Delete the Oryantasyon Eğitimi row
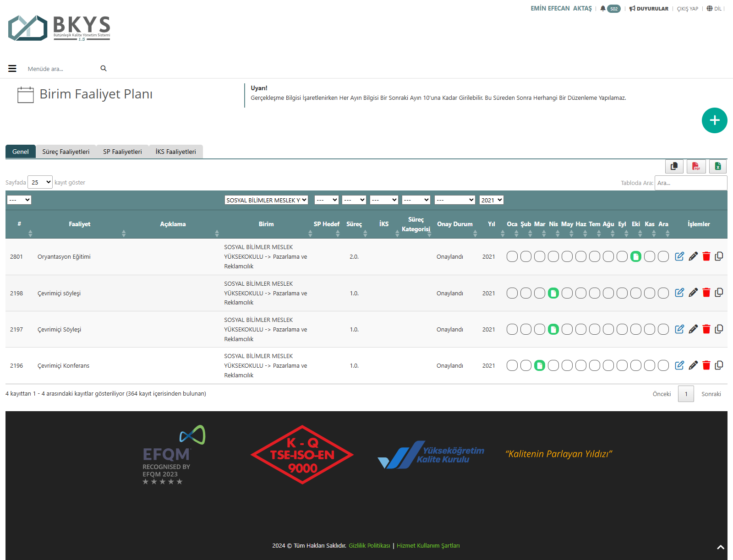The width and height of the screenshot is (733, 560). 706,256
